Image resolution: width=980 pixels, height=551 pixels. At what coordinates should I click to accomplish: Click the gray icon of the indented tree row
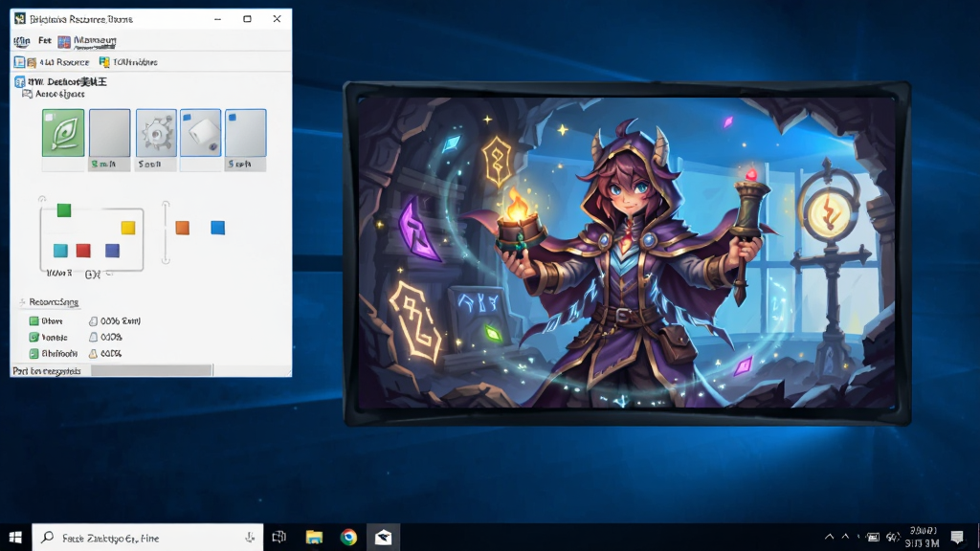[x=27, y=94]
